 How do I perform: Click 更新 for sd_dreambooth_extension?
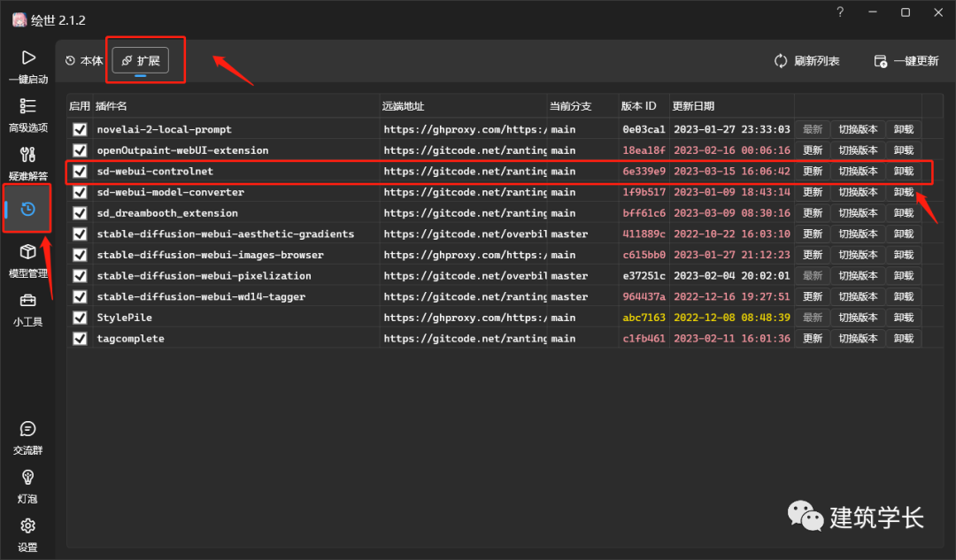[x=812, y=212]
